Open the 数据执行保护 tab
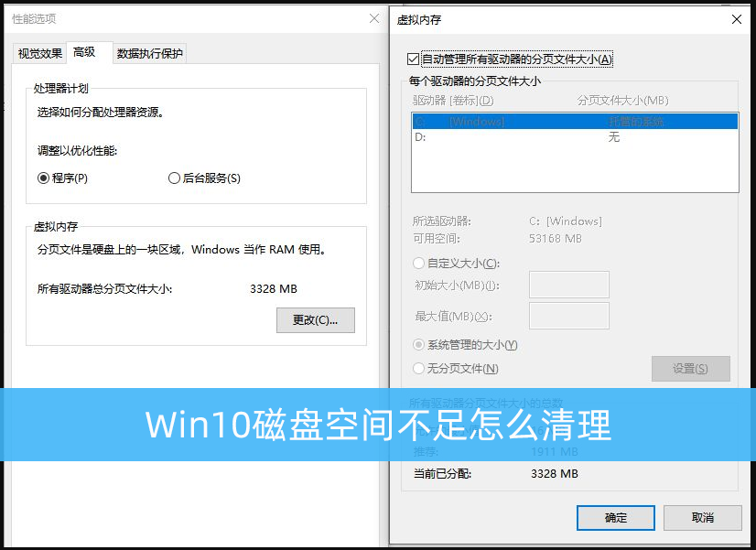 pyautogui.click(x=149, y=53)
